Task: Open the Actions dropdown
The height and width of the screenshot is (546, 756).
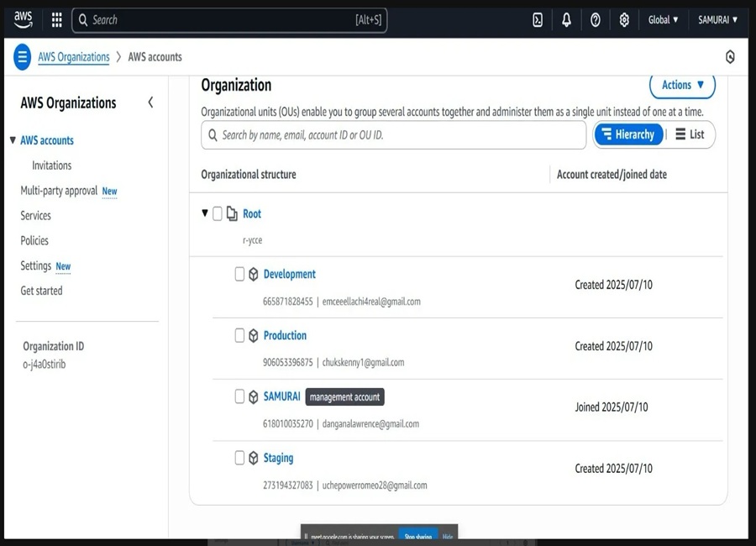Action: pyautogui.click(x=682, y=85)
